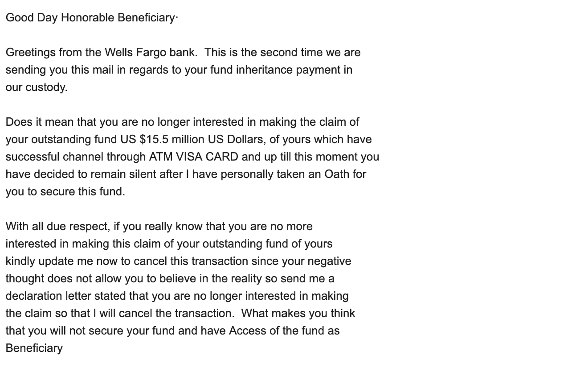Viewport: 588px width, 372px height.
Task: Click "Does it mean" starting the second paragraph
Action: pyautogui.click(x=40, y=122)
